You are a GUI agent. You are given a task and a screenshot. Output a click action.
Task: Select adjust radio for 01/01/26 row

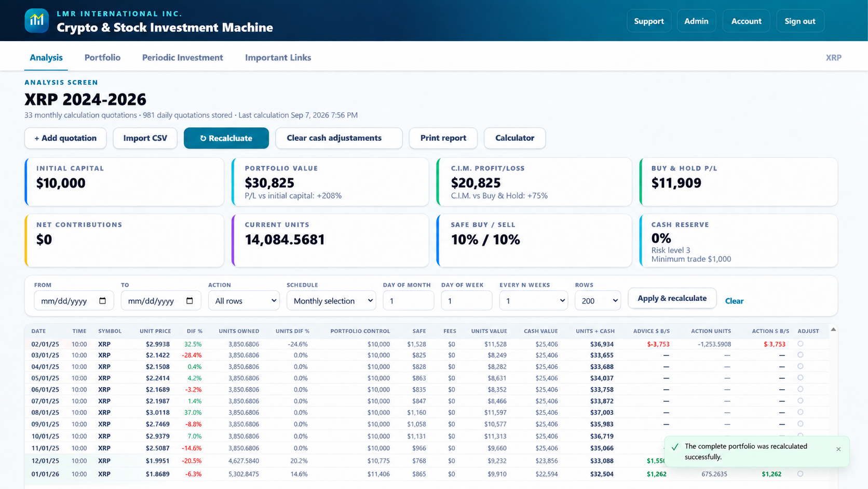[x=800, y=473]
